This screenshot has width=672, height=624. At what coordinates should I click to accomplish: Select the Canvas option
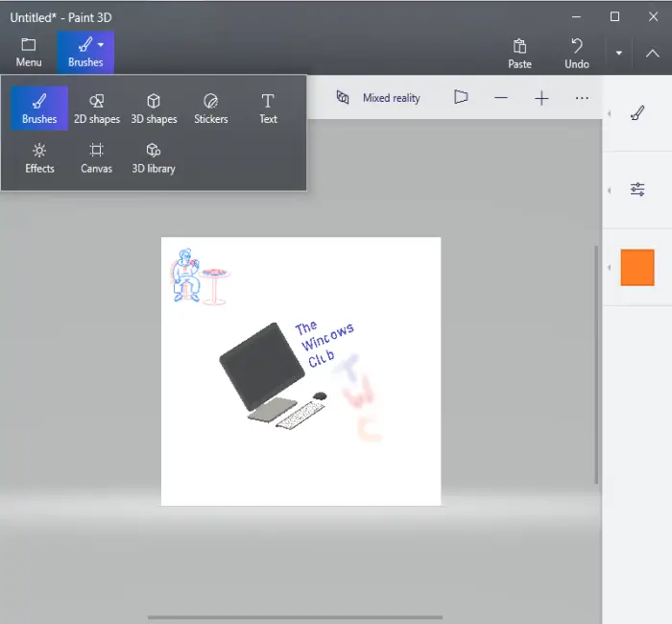point(96,157)
